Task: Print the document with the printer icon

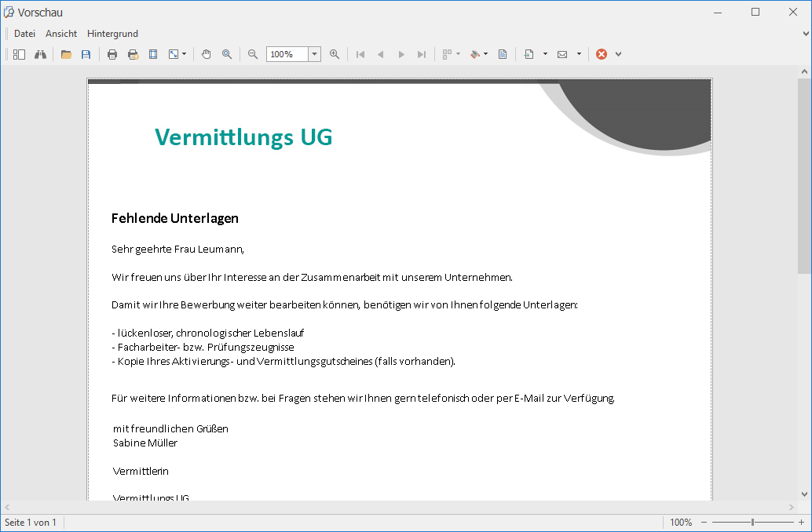Action: [112, 54]
